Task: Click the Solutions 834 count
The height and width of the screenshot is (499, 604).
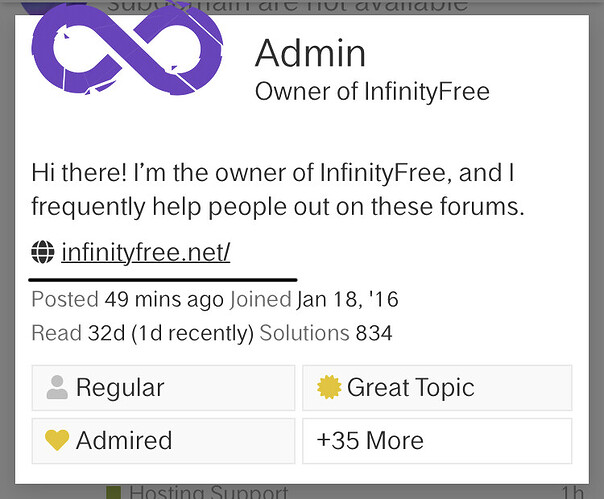Action: point(326,333)
